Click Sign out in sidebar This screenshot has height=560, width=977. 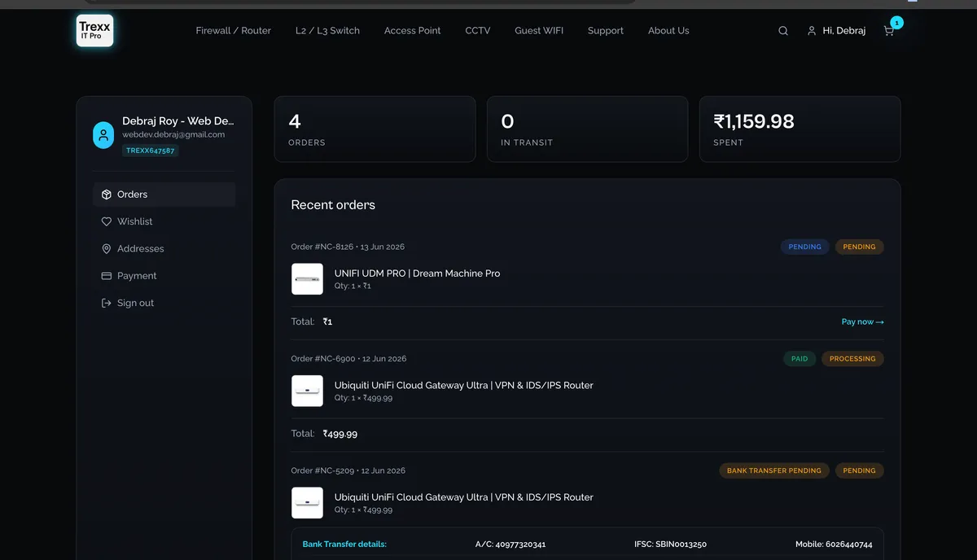pos(164,303)
